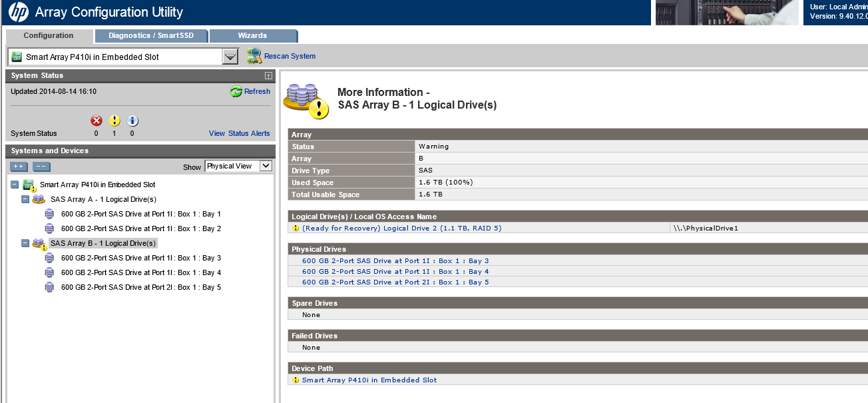Click the Drive Type SAS value

click(x=425, y=170)
